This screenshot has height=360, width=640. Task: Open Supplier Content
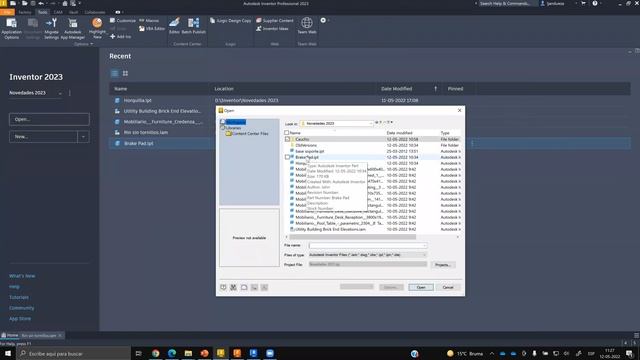pyautogui.click(x=275, y=20)
